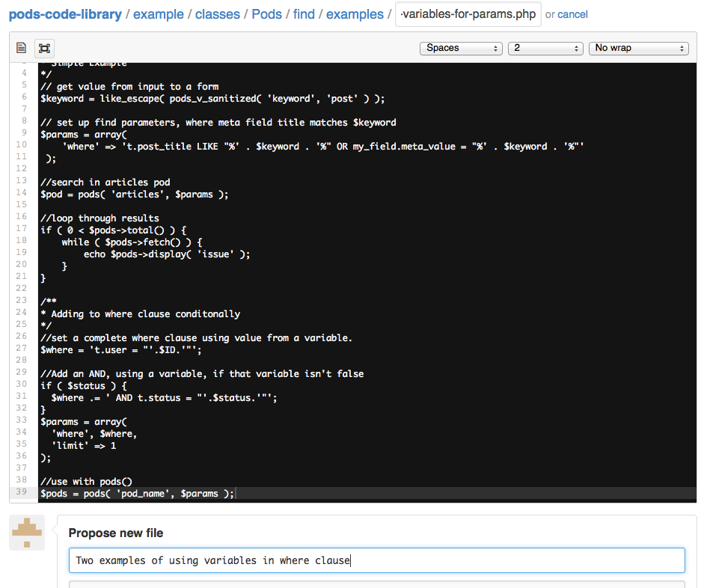
Task: Go to the example folder breadcrumb
Action: (159, 14)
